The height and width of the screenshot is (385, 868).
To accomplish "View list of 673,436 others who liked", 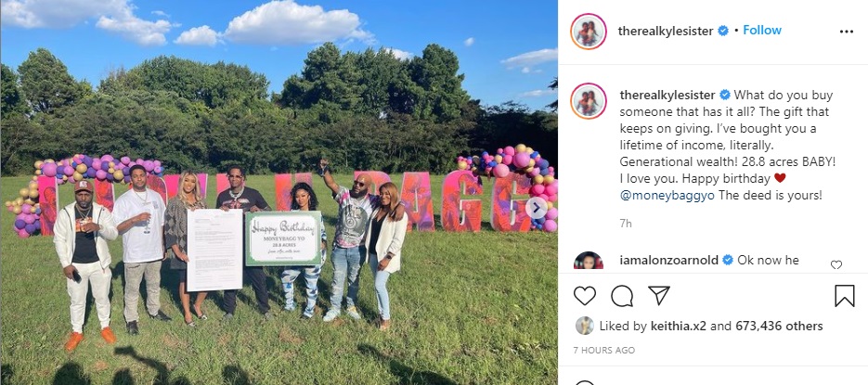I will tap(779, 327).
